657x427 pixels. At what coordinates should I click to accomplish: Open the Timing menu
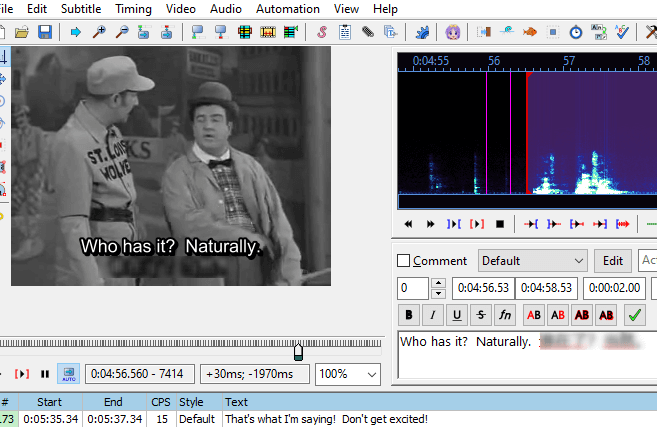pos(133,9)
